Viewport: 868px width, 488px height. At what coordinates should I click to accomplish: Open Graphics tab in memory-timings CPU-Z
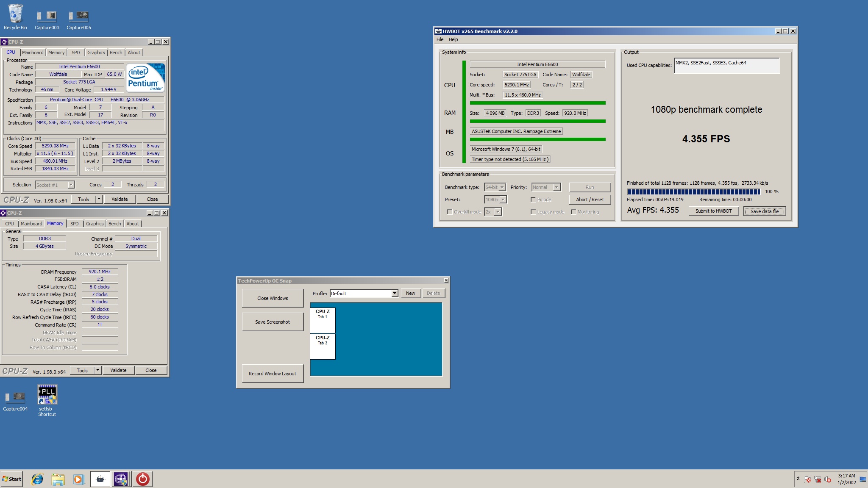[x=95, y=224]
